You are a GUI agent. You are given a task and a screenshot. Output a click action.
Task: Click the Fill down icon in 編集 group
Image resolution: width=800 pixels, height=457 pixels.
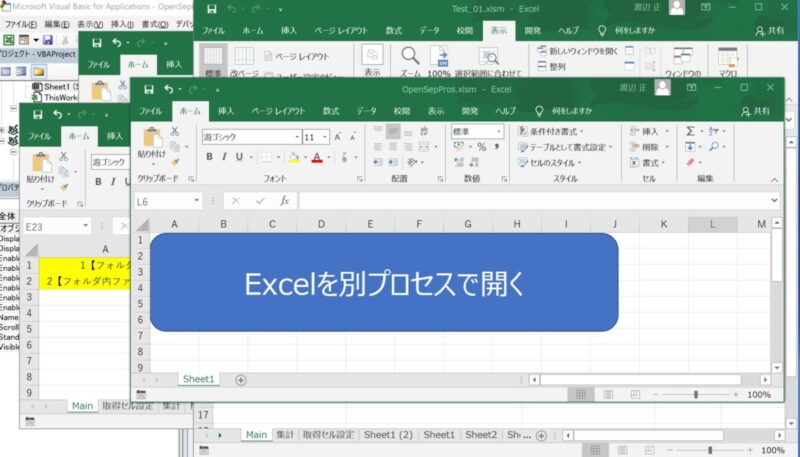[690, 147]
